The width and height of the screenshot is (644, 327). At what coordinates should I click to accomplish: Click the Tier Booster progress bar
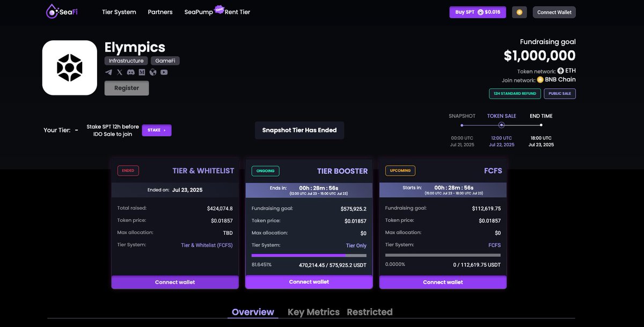(309, 256)
